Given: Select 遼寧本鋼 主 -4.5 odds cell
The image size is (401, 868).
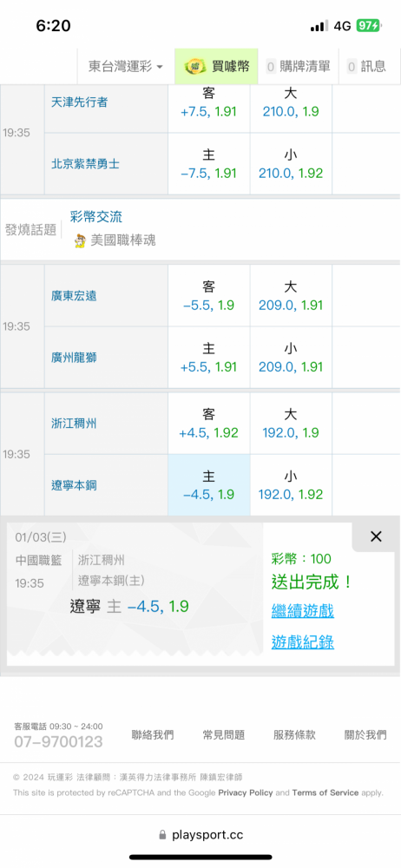Looking at the screenshot, I should click(x=209, y=485).
